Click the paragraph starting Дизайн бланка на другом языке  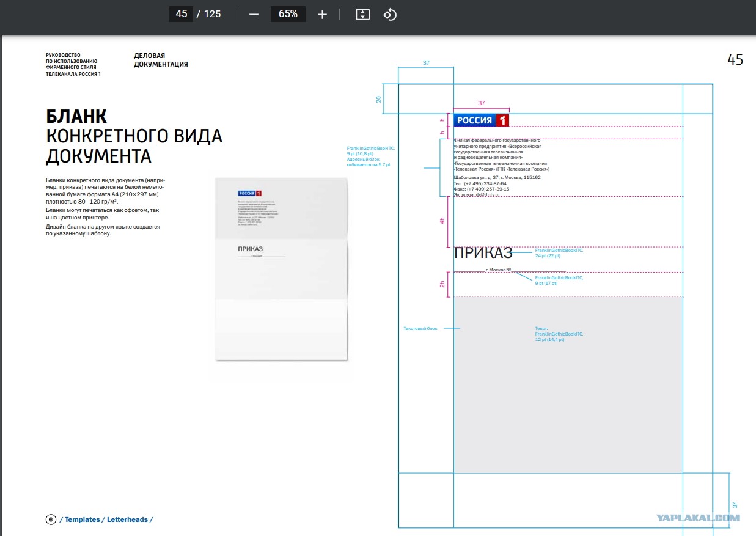(x=103, y=230)
